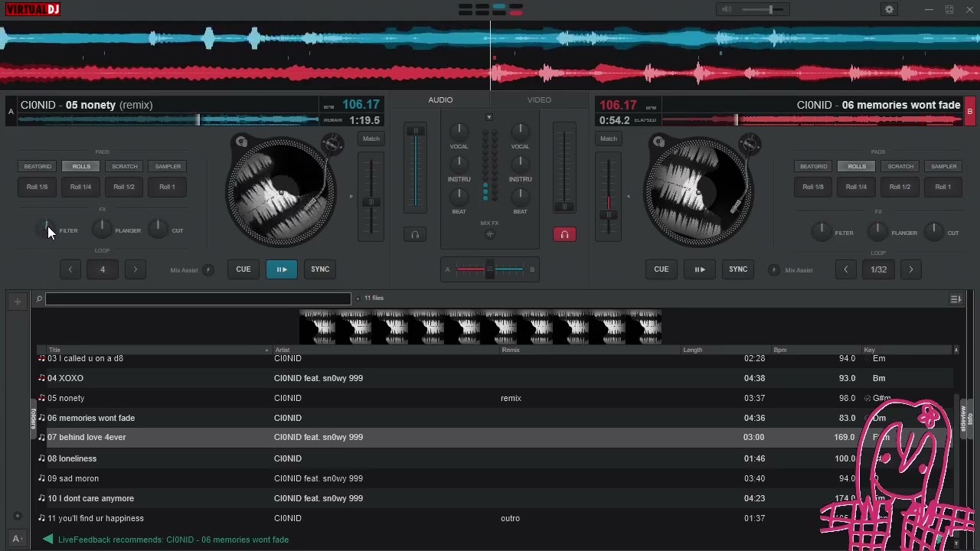Open the mixer EQ mode dropdown arrow
The width and height of the screenshot is (980, 551).
(489, 117)
